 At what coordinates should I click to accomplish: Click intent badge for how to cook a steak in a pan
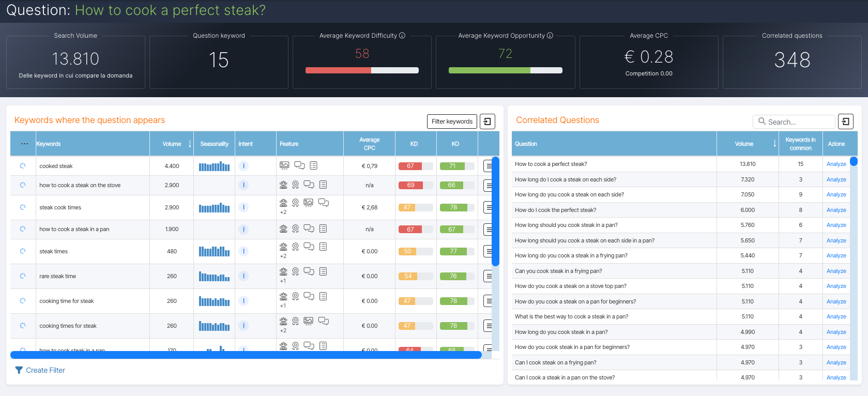click(x=243, y=229)
